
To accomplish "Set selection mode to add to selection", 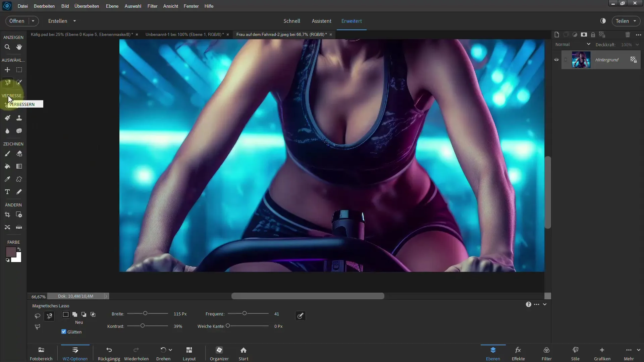I will point(75,314).
